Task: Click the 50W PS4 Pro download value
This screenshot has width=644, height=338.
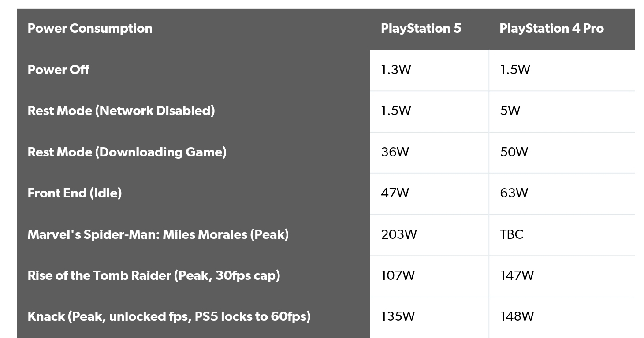Action: tap(514, 152)
